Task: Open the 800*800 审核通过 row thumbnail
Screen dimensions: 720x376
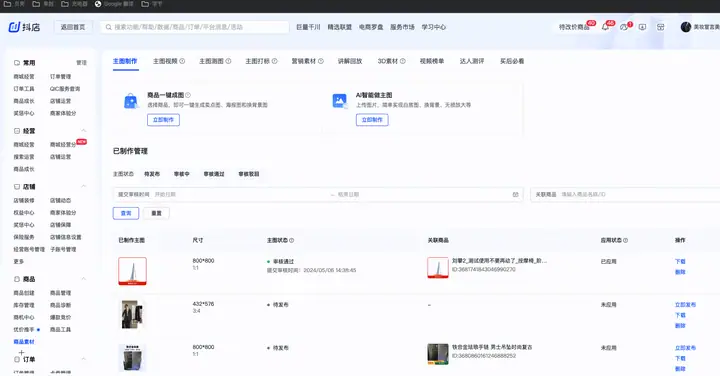Action: coord(133,271)
